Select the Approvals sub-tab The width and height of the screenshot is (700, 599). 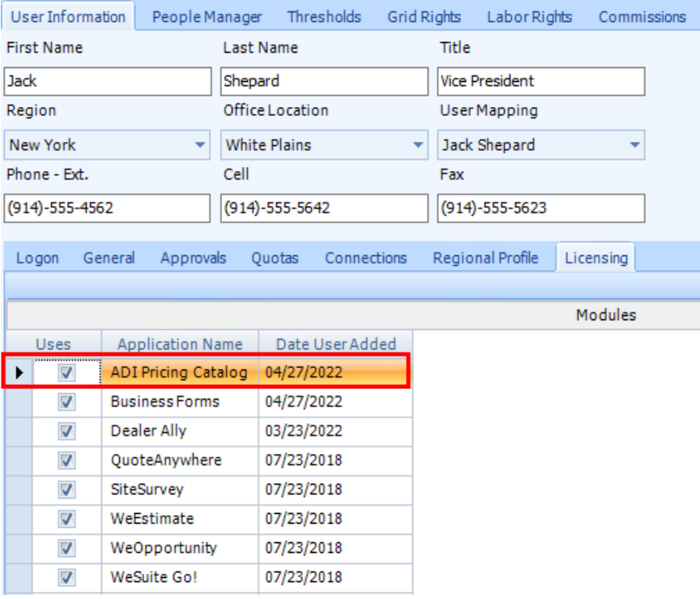point(194,259)
